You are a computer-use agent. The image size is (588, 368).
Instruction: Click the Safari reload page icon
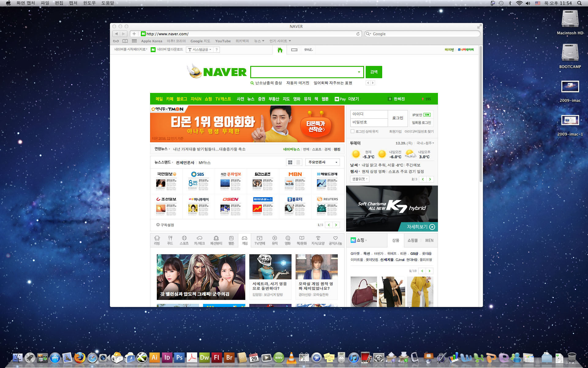[x=358, y=34]
